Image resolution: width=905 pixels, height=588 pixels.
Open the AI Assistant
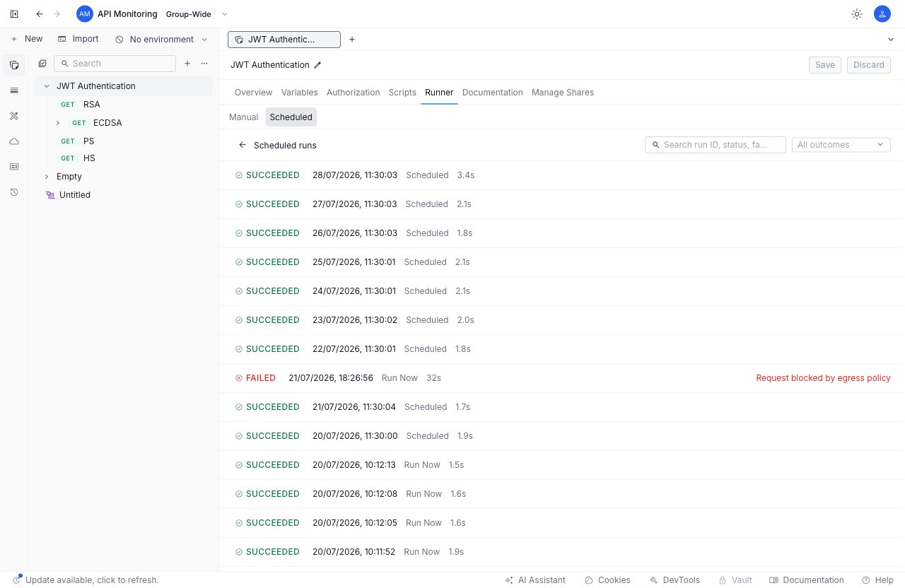pos(535,580)
